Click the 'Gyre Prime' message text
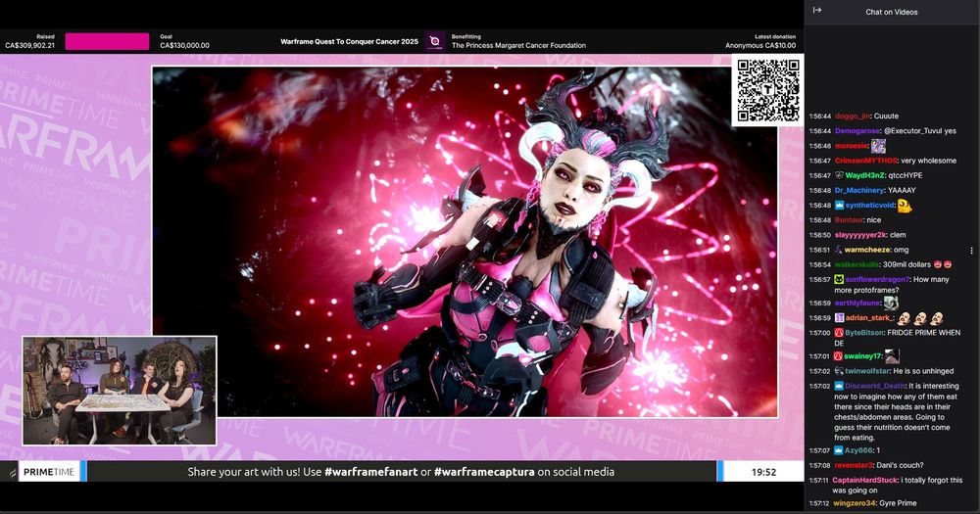The image size is (980, 514). 898,503
